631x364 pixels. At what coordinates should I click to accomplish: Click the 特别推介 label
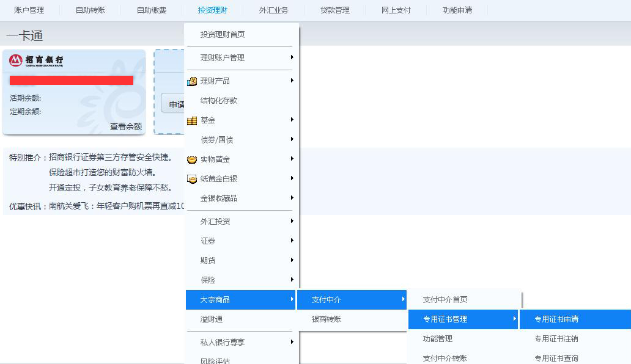pos(28,158)
